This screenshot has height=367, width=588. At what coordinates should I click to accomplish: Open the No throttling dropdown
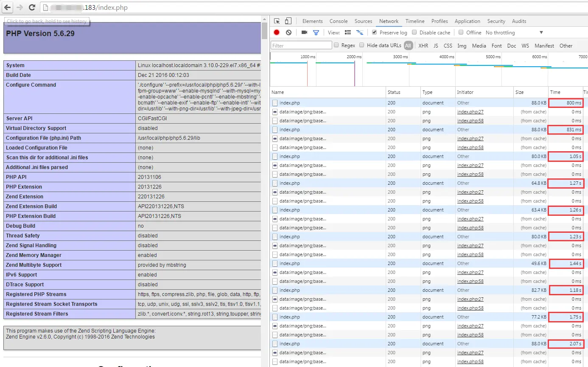point(514,33)
